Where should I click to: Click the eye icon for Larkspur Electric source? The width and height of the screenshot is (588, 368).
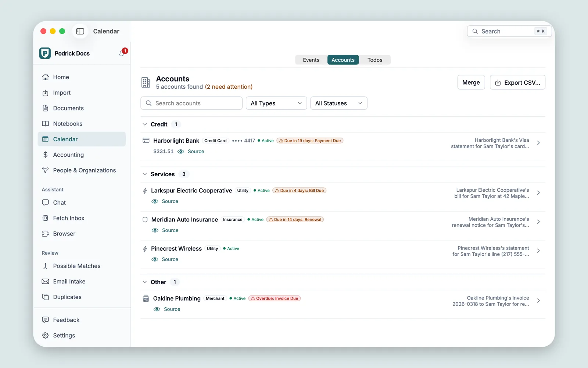155,201
